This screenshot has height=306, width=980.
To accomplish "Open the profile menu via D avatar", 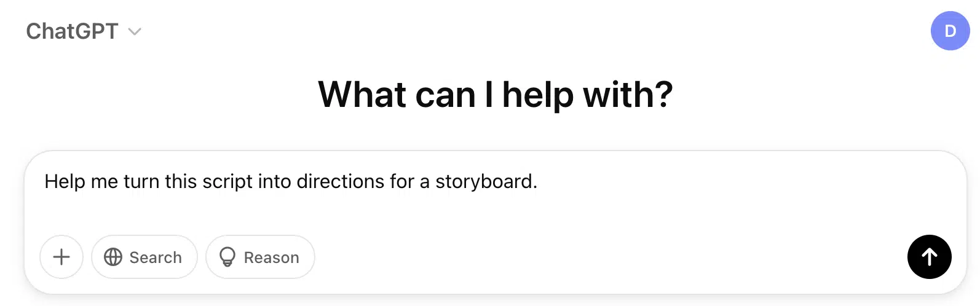I will click(950, 31).
